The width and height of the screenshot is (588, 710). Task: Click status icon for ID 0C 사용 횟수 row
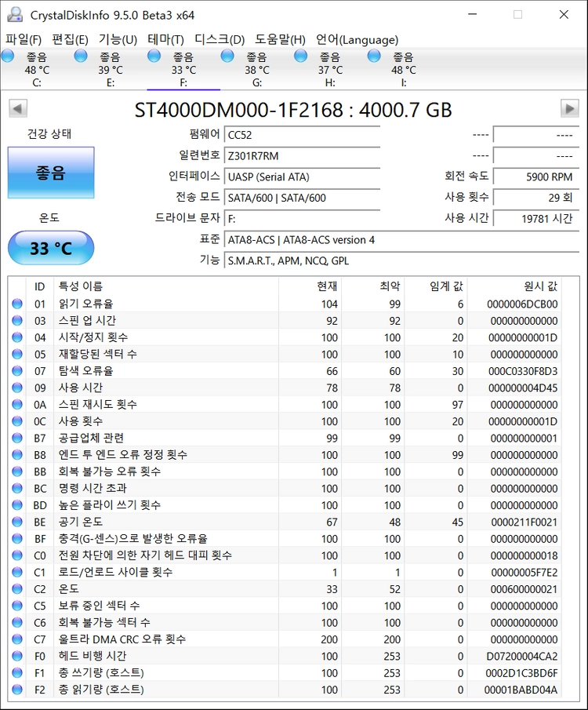(17, 421)
